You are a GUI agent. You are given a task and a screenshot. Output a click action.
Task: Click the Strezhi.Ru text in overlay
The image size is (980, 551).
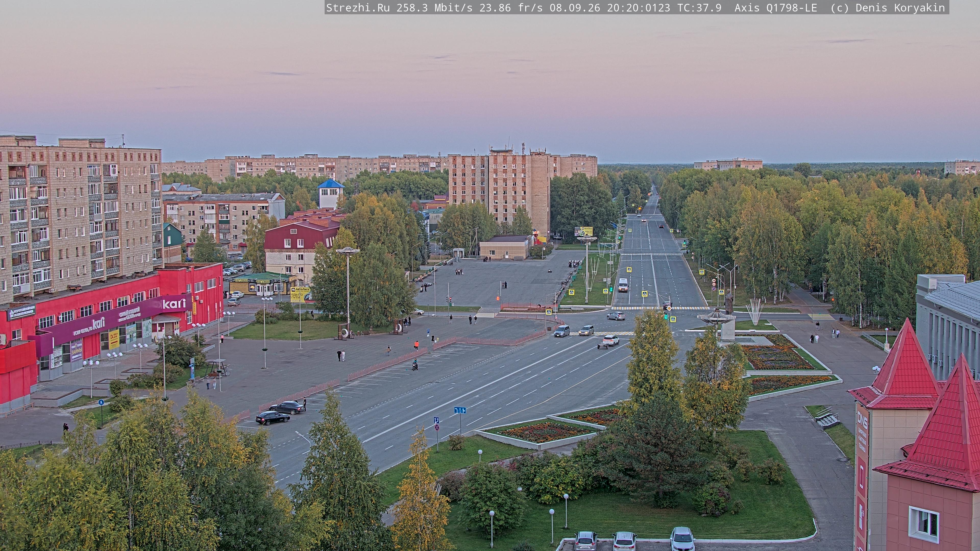[x=358, y=8]
